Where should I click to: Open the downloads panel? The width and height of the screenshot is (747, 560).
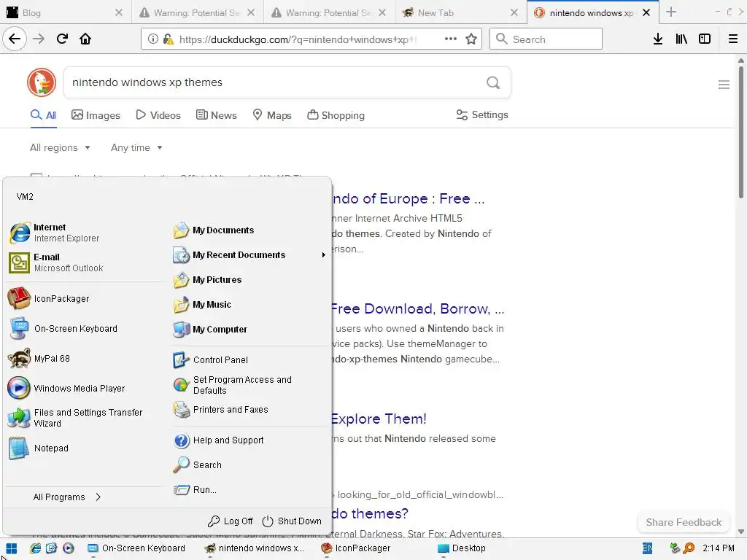point(658,39)
